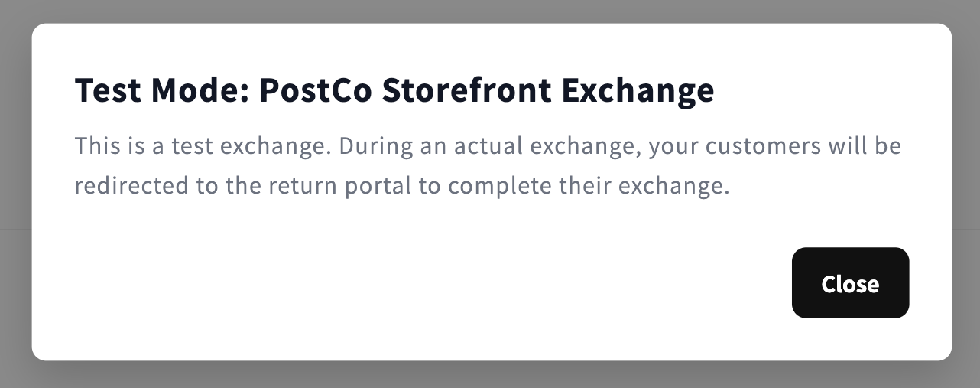Click the word Exchange in the heading
Image resolution: width=980 pixels, height=388 pixels.
click(x=638, y=90)
